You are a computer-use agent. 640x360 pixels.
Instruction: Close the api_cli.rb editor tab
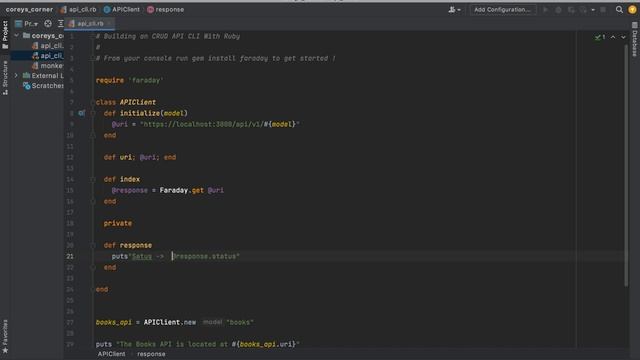coord(109,24)
